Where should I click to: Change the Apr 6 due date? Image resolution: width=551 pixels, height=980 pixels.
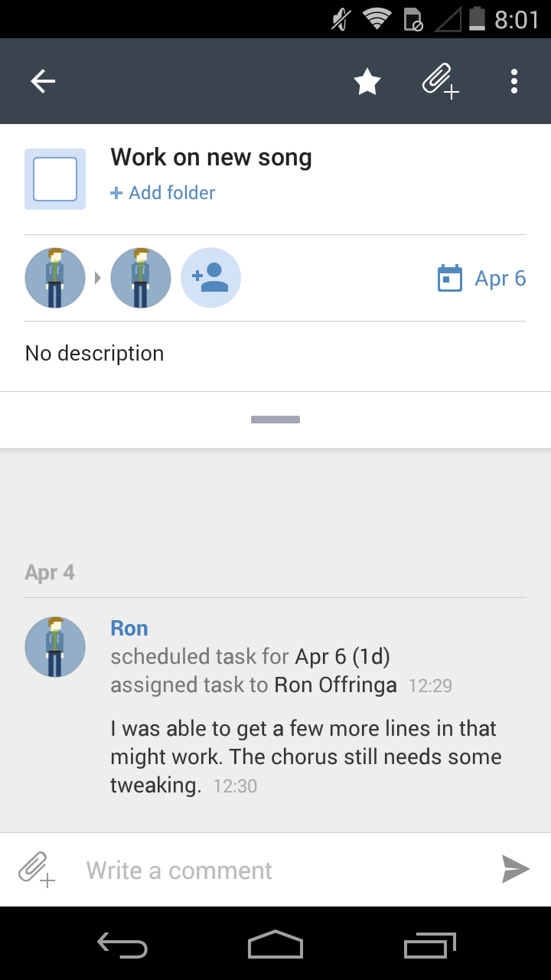(500, 278)
